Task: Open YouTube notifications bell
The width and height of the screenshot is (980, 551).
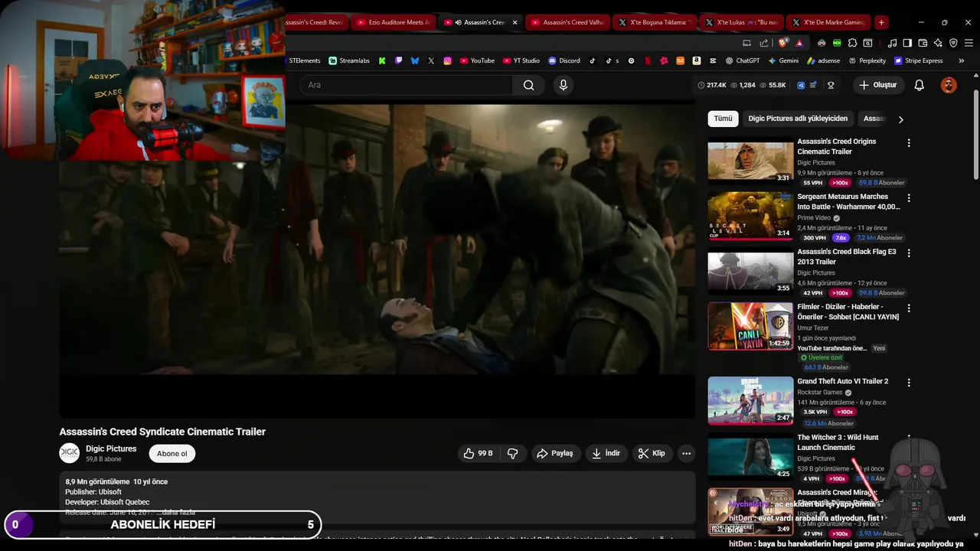Action: (x=919, y=85)
